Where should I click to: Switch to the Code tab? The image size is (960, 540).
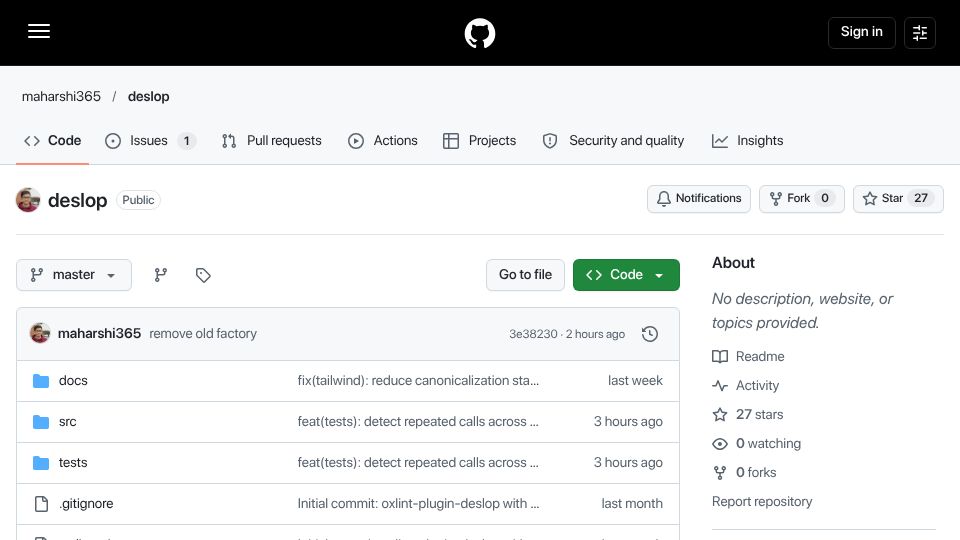(x=53, y=141)
